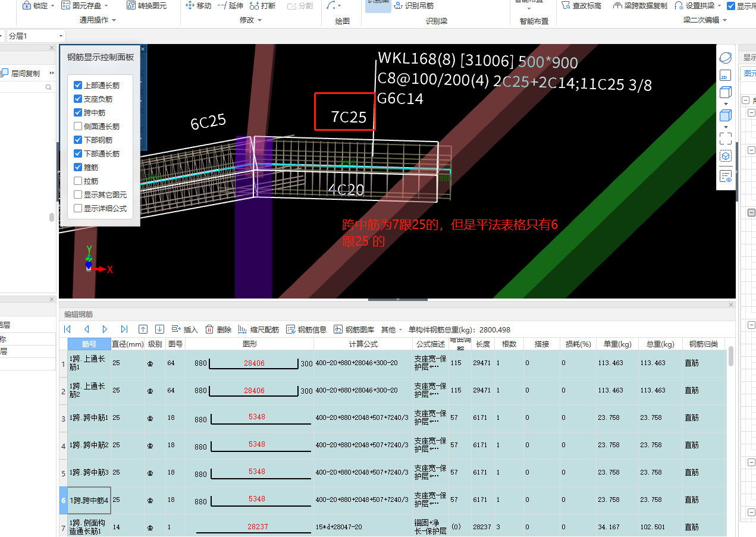The height and width of the screenshot is (537, 756).
Task: Click 缩尺配筋 button
Action: [259, 329]
